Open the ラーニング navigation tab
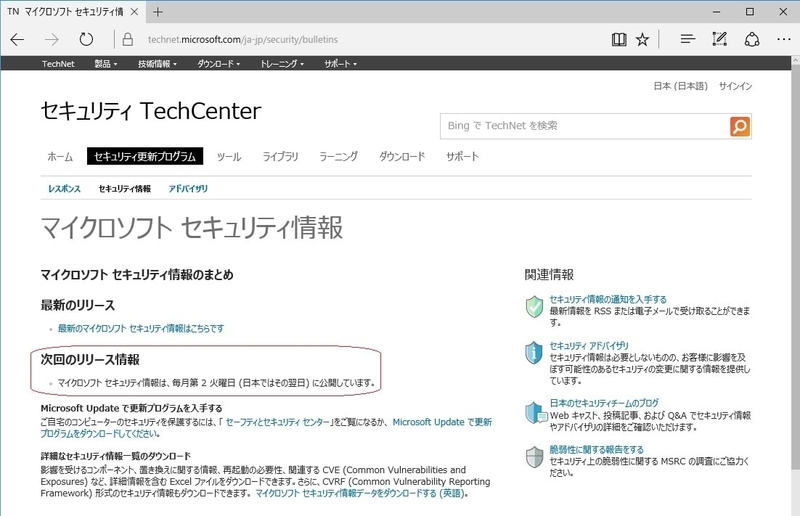This screenshot has height=516, width=800. point(338,157)
